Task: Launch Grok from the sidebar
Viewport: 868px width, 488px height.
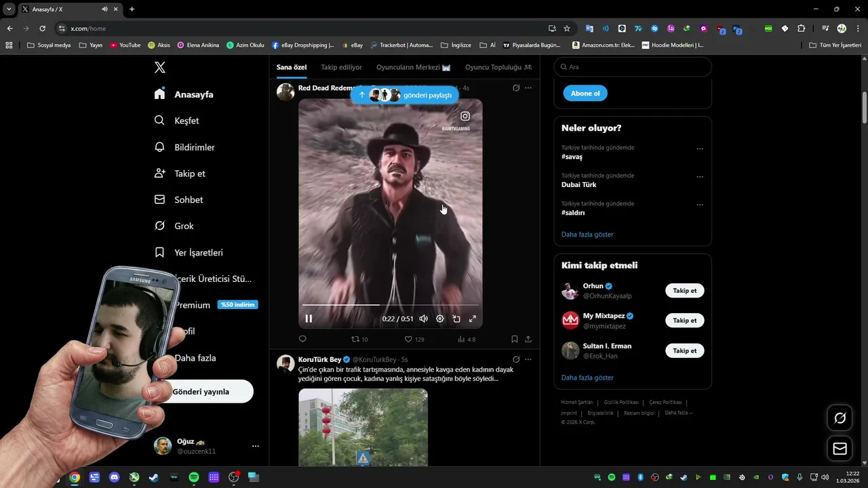Action: (174, 226)
